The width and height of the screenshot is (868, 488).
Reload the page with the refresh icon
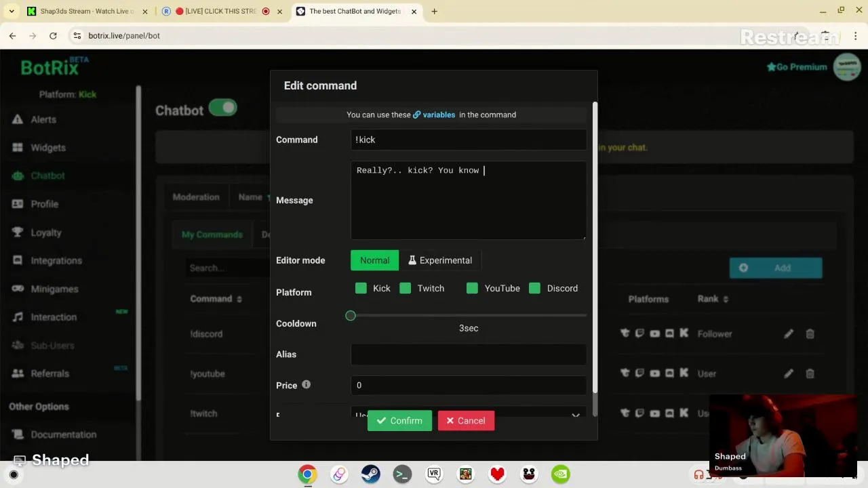53,35
